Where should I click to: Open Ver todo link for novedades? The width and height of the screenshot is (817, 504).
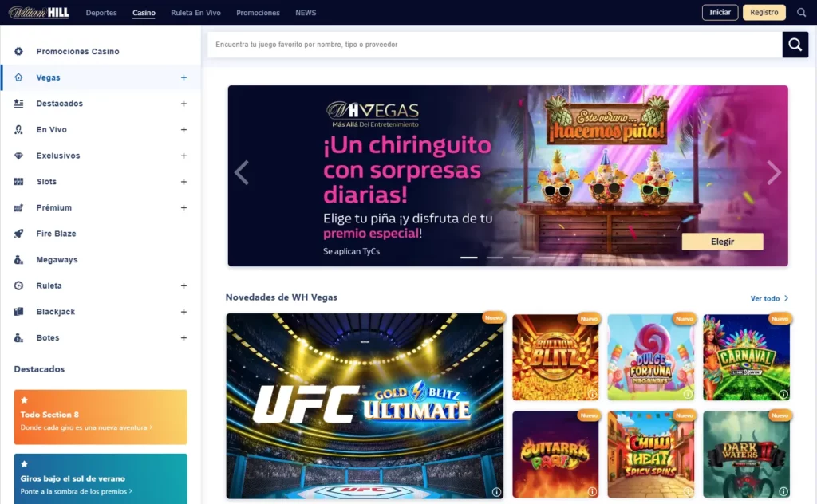click(769, 298)
